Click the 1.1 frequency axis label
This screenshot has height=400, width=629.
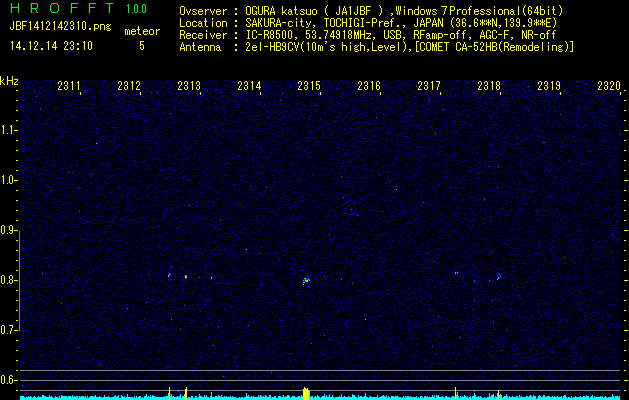coord(8,130)
